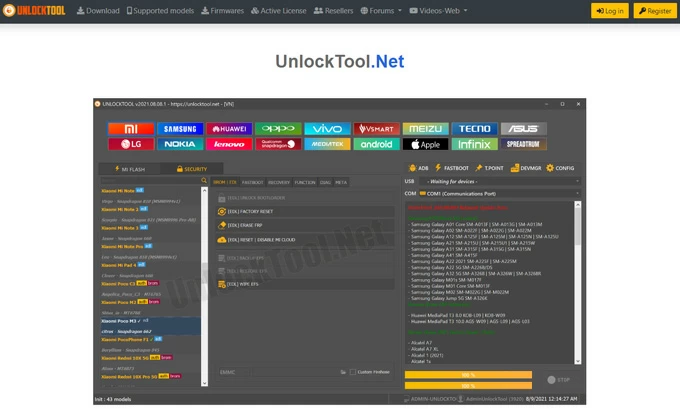Click the [EDL] ERASE FRP action

[245, 226]
